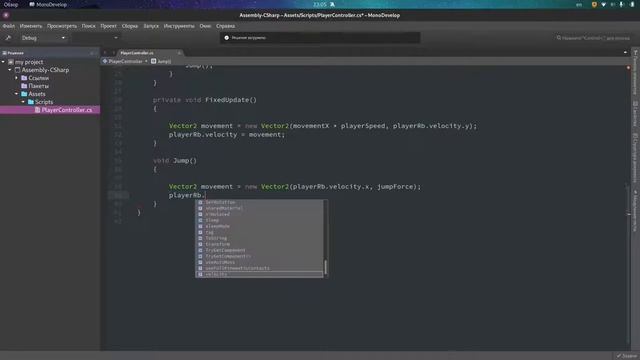640x360 pixels.
Task: Choose TryGetComponent in the autocomplete list
Action: 259,250
